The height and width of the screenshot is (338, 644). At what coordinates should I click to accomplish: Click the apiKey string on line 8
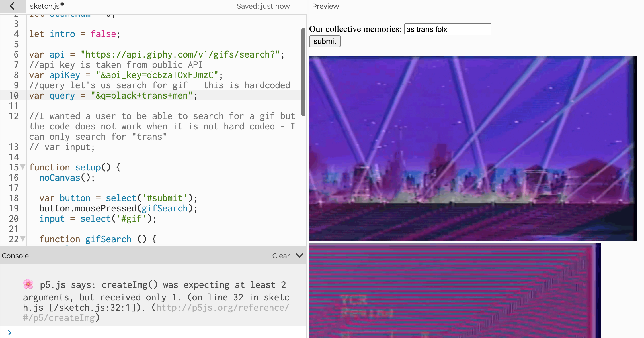(157, 75)
